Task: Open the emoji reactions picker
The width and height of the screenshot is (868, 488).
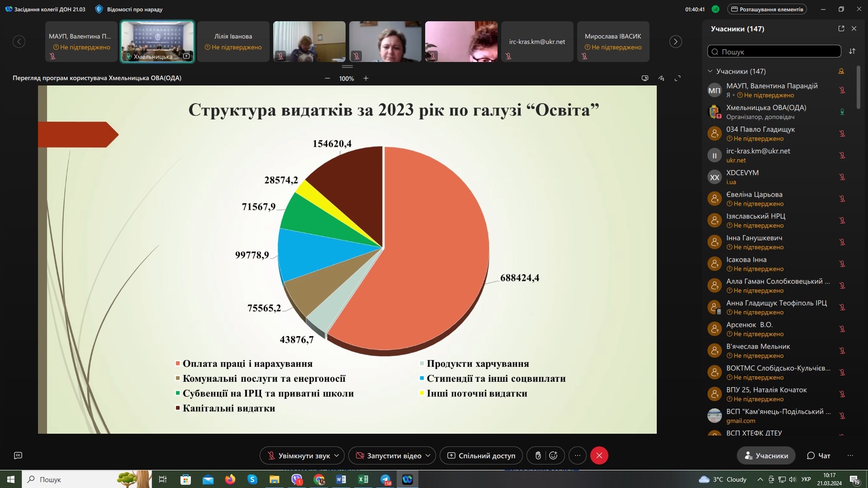Action: 553,455
